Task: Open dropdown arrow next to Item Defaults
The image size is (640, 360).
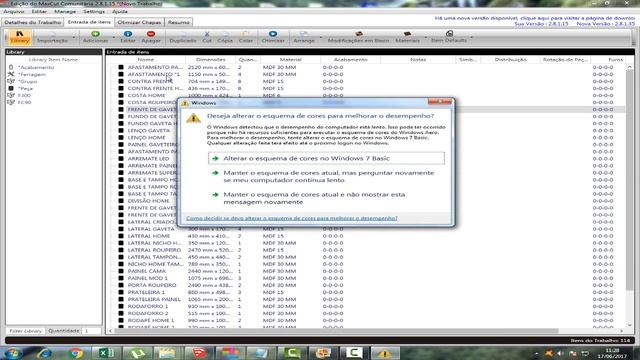Action: pyautogui.click(x=471, y=38)
